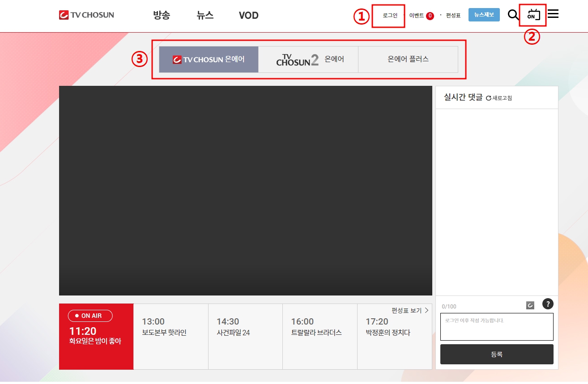Click the ON air TV icon in header
The image size is (588, 384).
(x=533, y=15)
